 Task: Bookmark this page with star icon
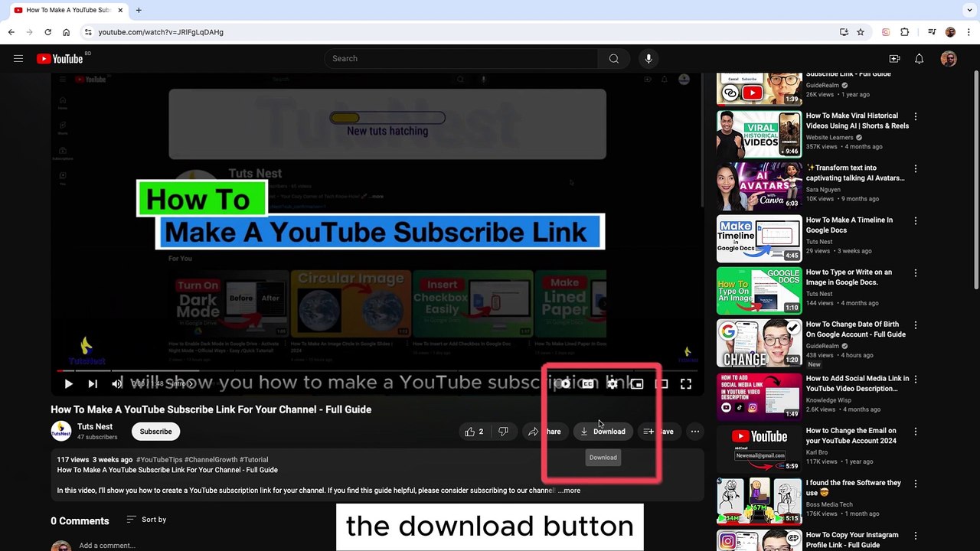point(861,32)
